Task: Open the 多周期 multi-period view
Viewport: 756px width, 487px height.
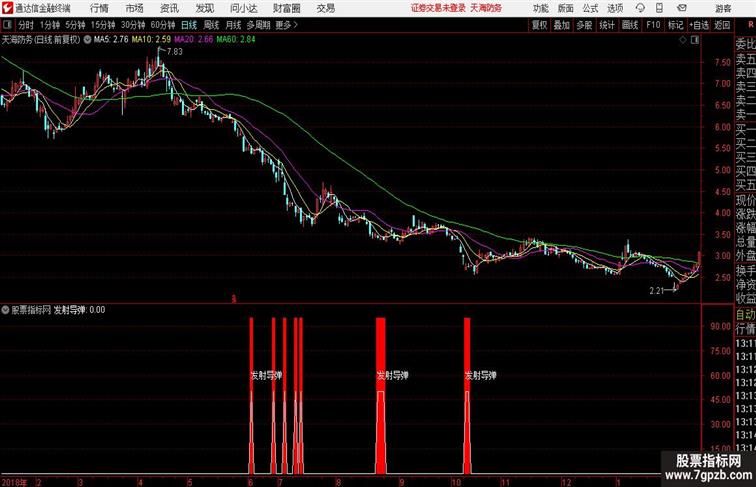Action: [258, 25]
